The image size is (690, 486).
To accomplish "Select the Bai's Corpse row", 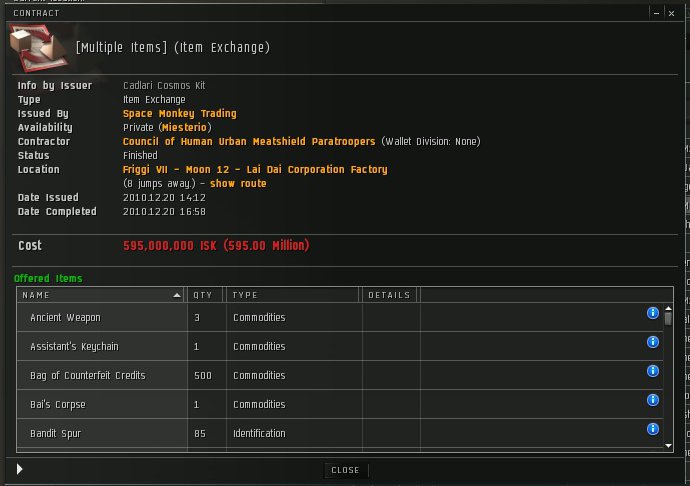I will click(340, 405).
